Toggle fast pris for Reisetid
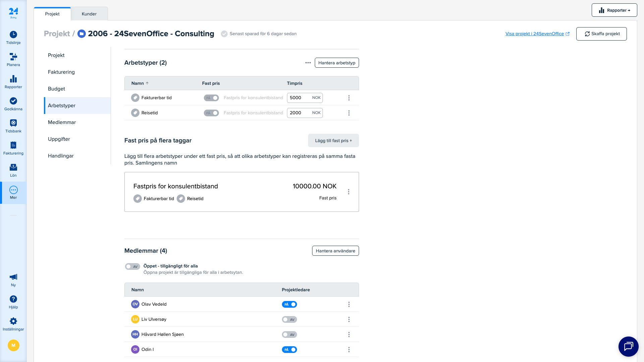 (211, 113)
